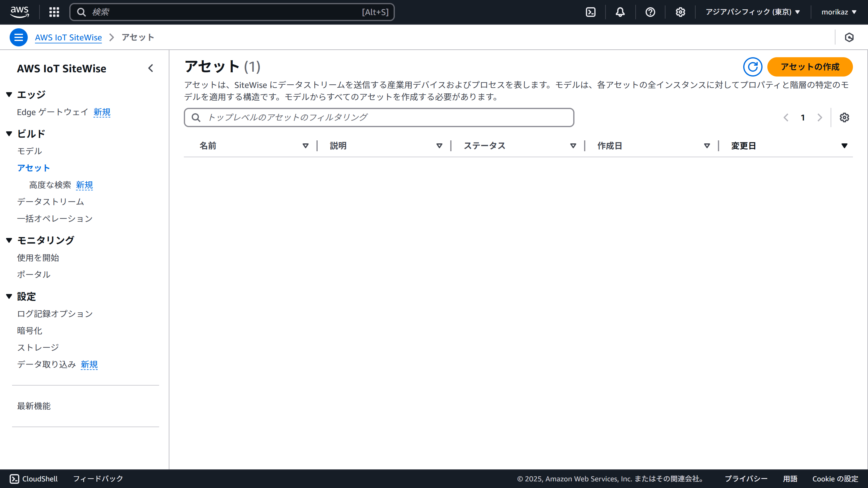Open 使用を開始 under monitoring
Image resolution: width=868 pixels, height=488 pixels.
tap(38, 258)
